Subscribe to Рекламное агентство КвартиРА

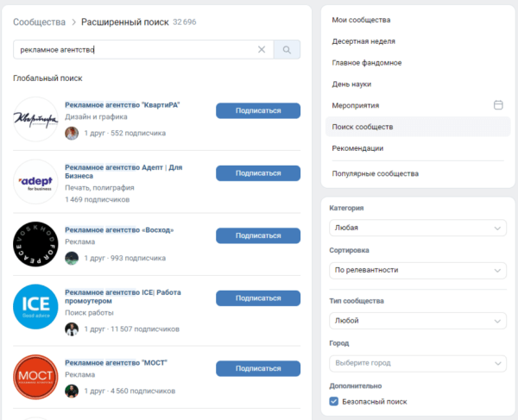pos(258,110)
